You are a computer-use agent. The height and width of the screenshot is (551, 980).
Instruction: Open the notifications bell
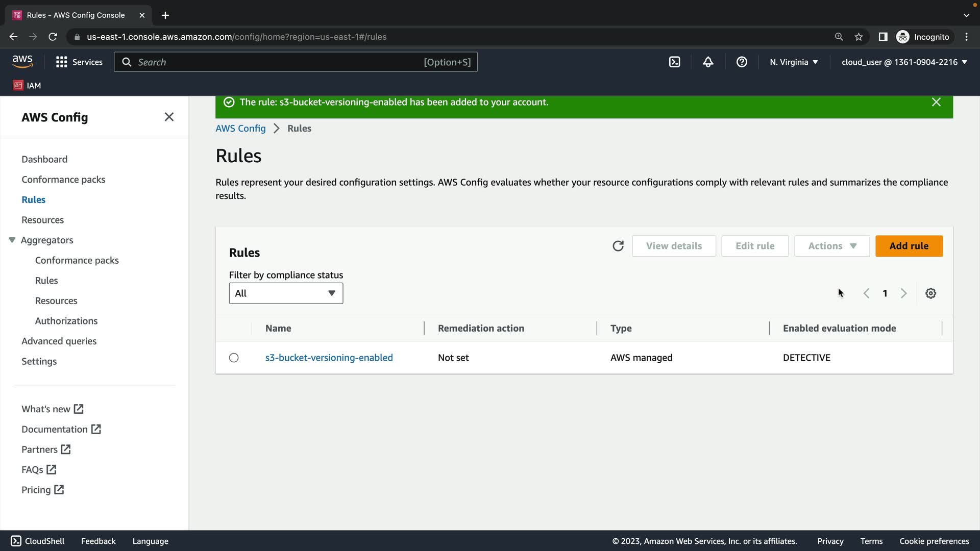click(x=708, y=62)
